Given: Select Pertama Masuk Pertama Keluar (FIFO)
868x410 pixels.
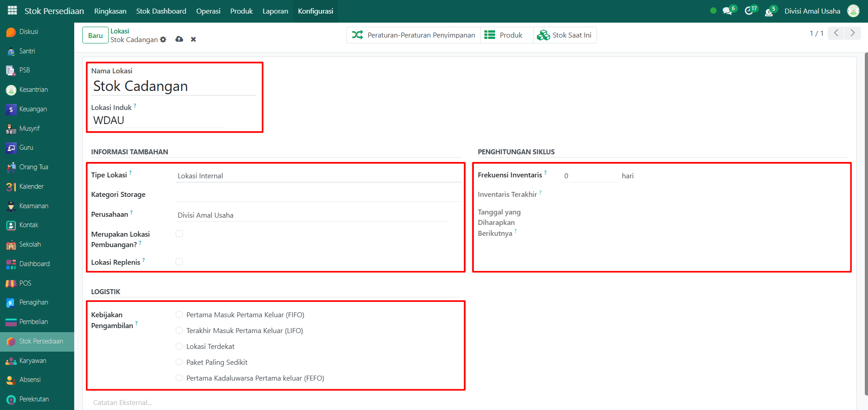Looking at the screenshot, I should (x=179, y=315).
